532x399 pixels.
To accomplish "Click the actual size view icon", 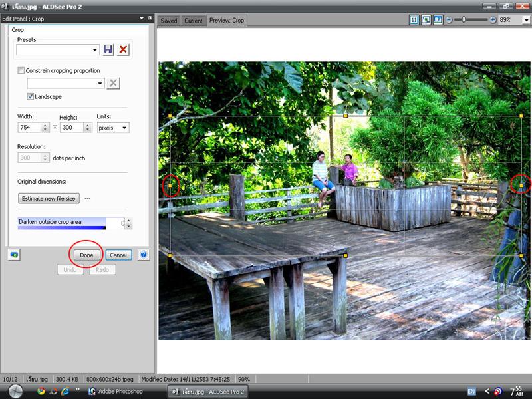I will tap(414, 20).
